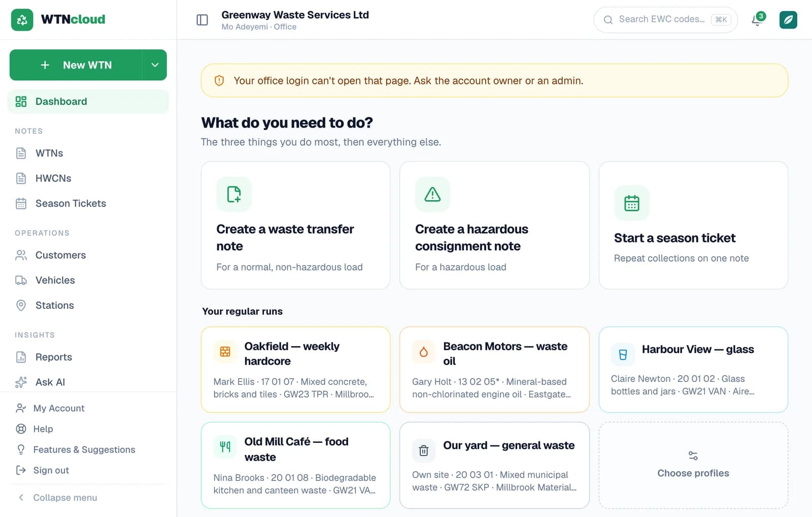Open Harbour View — glass run
812x517 pixels.
click(693, 370)
